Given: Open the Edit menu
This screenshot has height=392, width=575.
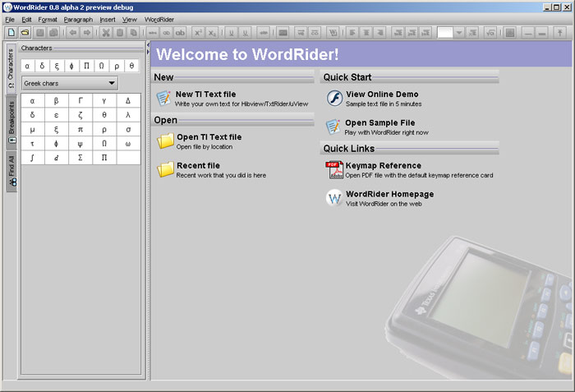Looking at the screenshot, I should click(x=26, y=20).
